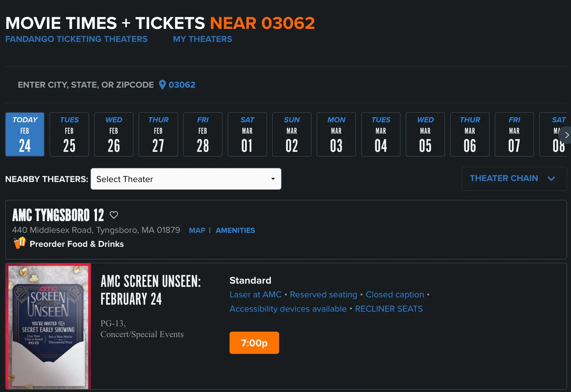Select Wed Feb 26 date

(114, 134)
